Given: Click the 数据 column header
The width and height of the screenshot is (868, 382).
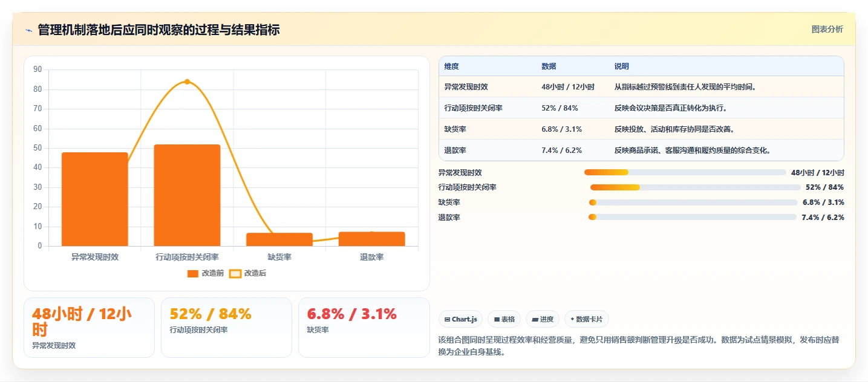Looking at the screenshot, I should 549,66.
